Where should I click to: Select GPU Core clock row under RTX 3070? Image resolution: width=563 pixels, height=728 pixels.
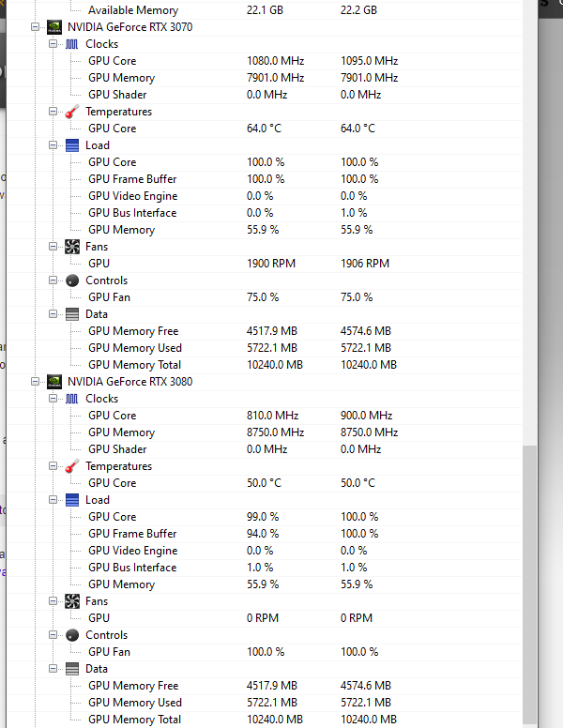click(x=265, y=61)
